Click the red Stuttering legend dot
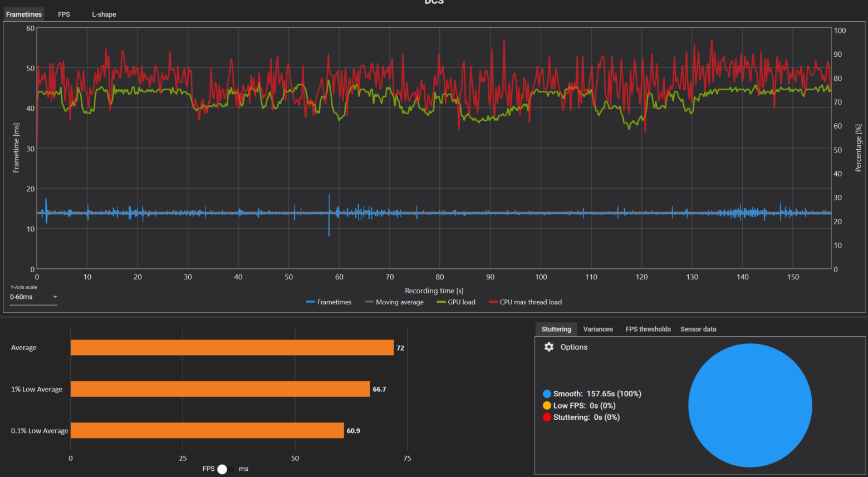Image resolution: width=868 pixels, height=477 pixels. 547,417
